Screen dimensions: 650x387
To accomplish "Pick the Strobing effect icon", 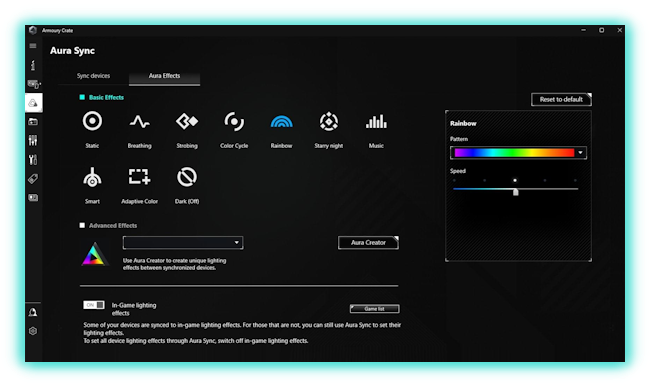I will (x=187, y=121).
